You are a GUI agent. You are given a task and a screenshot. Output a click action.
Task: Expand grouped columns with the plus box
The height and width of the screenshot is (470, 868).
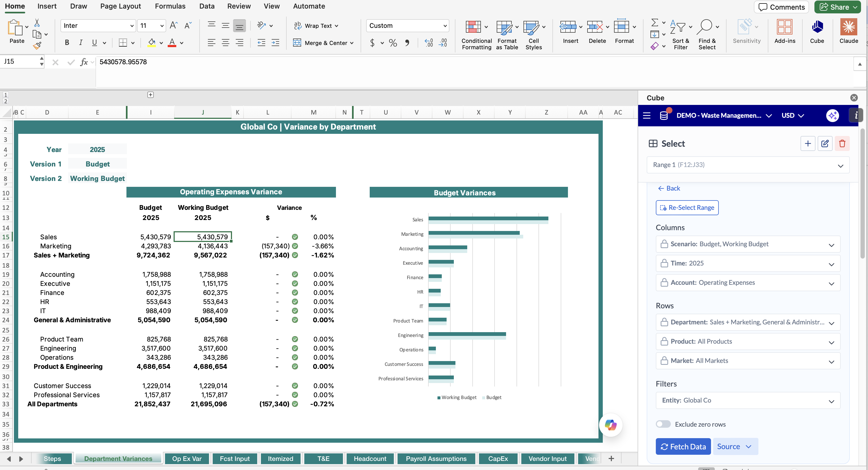tap(151, 95)
